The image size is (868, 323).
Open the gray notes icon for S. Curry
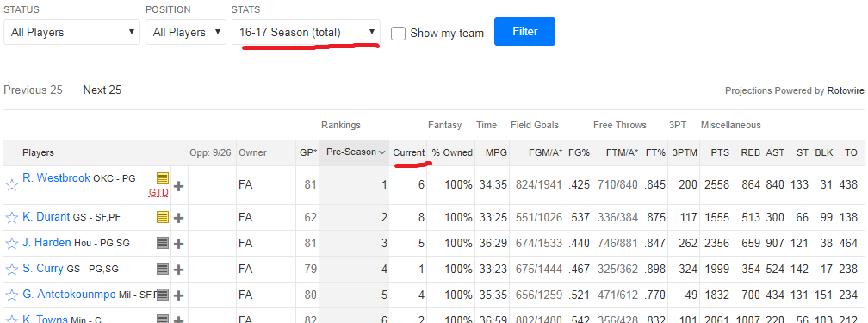[x=162, y=269]
